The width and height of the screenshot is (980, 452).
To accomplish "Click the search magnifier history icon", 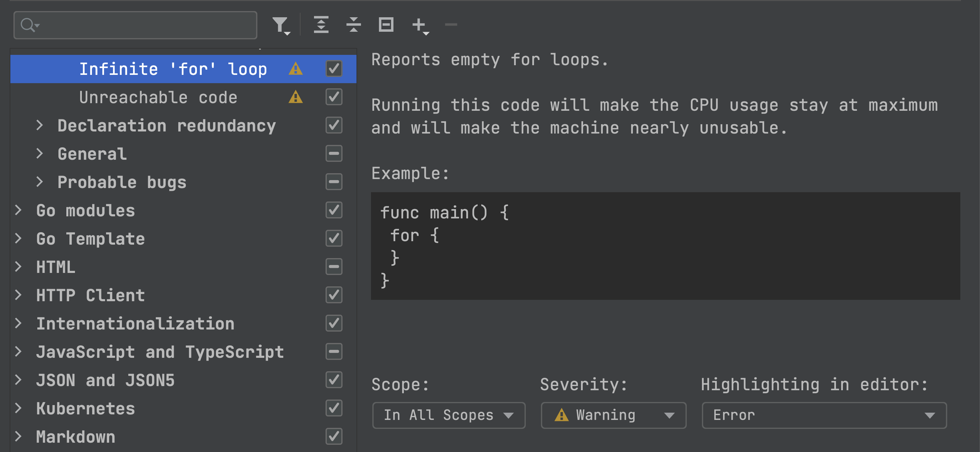I will 30,25.
